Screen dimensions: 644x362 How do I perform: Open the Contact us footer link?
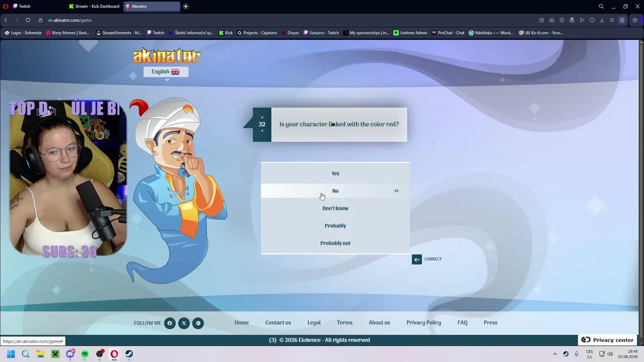click(x=278, y=323)
